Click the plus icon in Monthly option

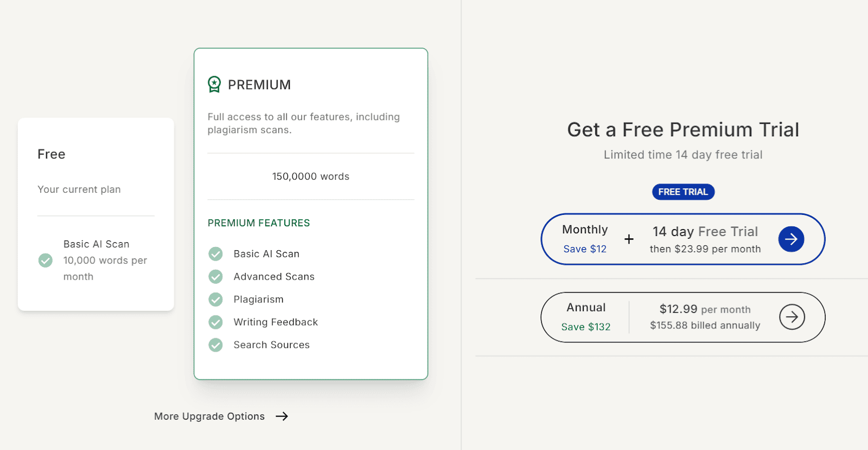(x=629, y=239)
